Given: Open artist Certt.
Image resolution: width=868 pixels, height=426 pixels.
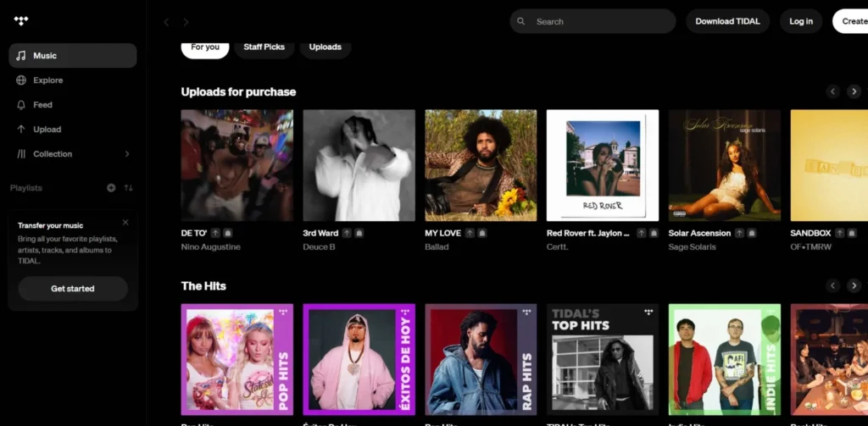Looking at the screenshot, I should 556,246.
